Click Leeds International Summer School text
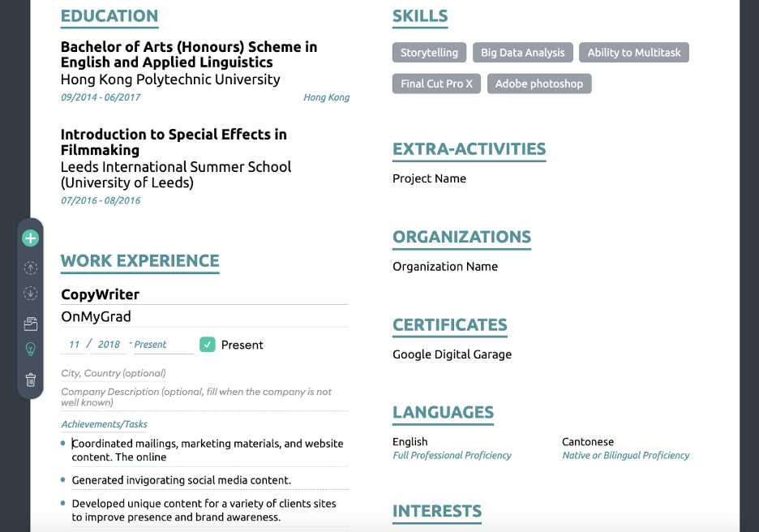759x532 pixels. (x=176, y=174)
